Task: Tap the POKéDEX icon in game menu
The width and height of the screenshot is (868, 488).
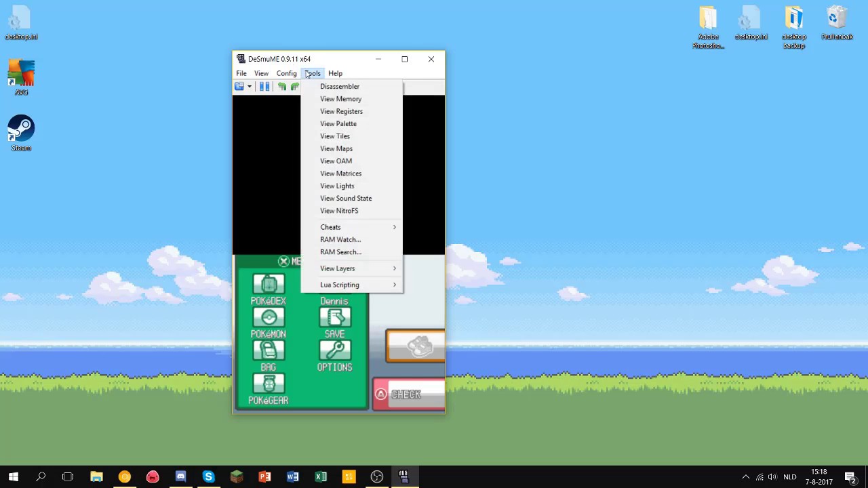Action: pyautogui.click(x=269, y=284)
